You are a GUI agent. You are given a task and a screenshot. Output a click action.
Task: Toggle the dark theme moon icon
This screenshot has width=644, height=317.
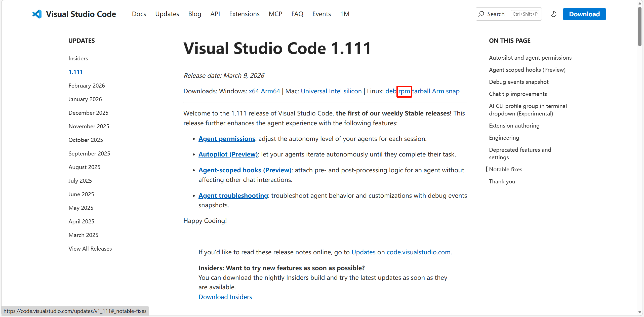(553, 14)
